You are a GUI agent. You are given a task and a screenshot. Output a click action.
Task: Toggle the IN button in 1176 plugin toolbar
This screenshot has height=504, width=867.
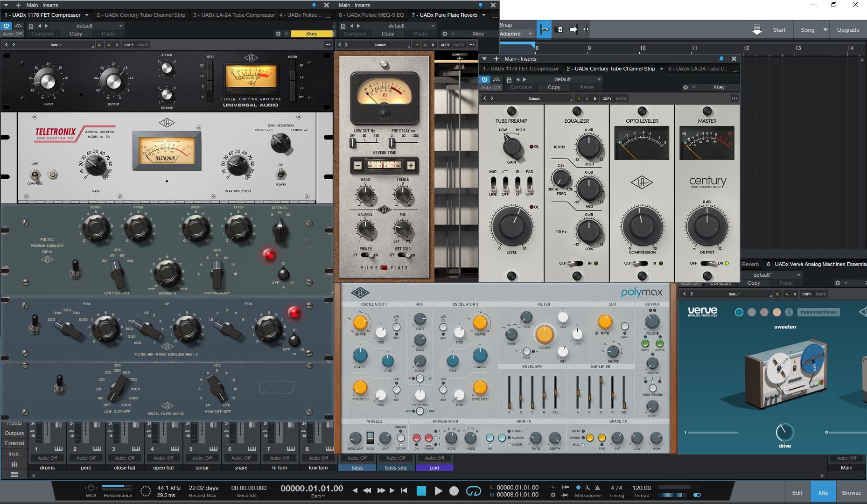pos(99,45)
